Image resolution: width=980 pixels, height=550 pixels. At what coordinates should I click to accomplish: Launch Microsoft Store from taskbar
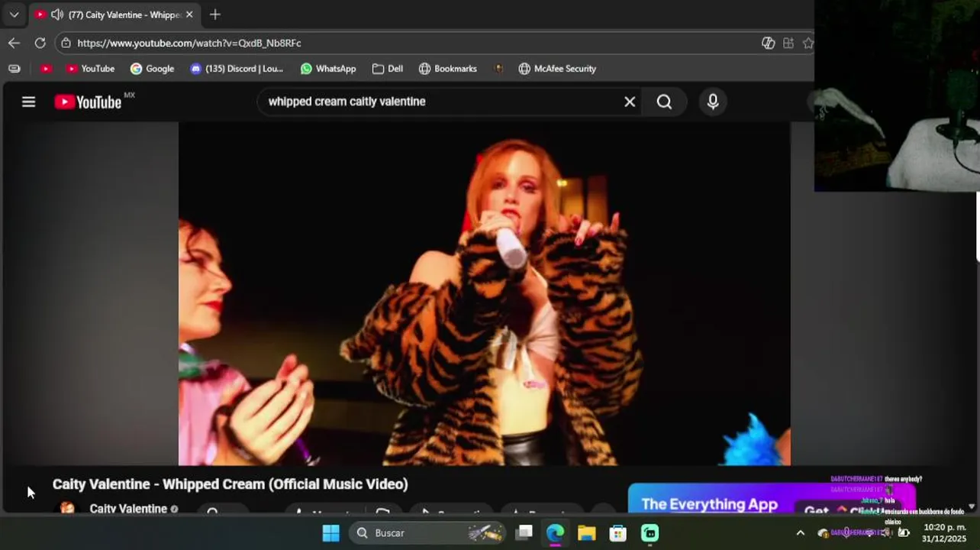[x=617, y=532]
